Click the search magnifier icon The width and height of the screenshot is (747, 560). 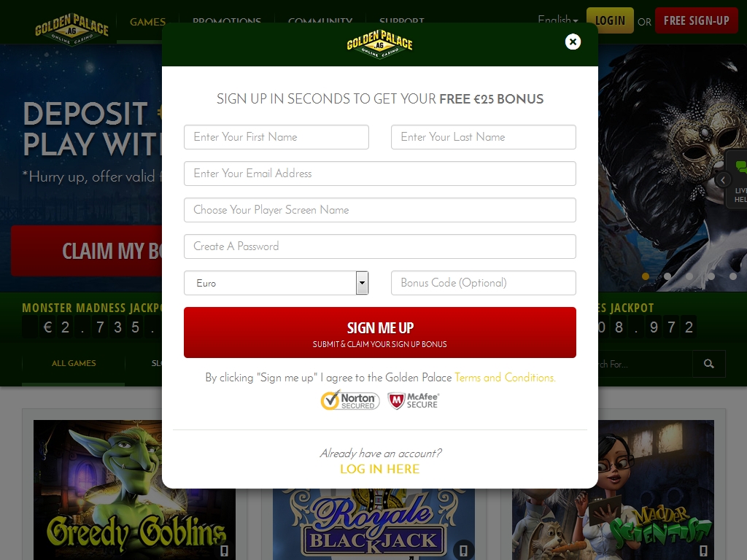pos(709,364)
